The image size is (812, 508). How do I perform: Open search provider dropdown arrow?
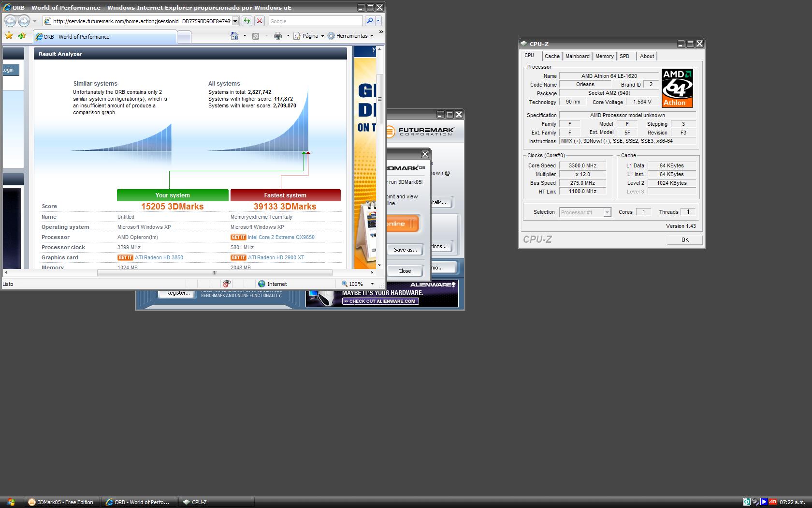pyautogui.click(x=378, y=21)
